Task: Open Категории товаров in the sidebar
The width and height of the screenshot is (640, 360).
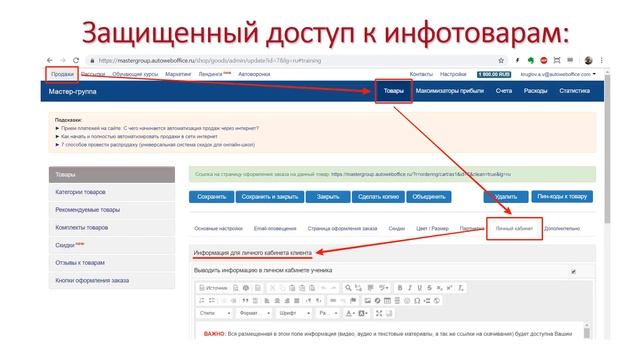Action: (x=111, y=192)
